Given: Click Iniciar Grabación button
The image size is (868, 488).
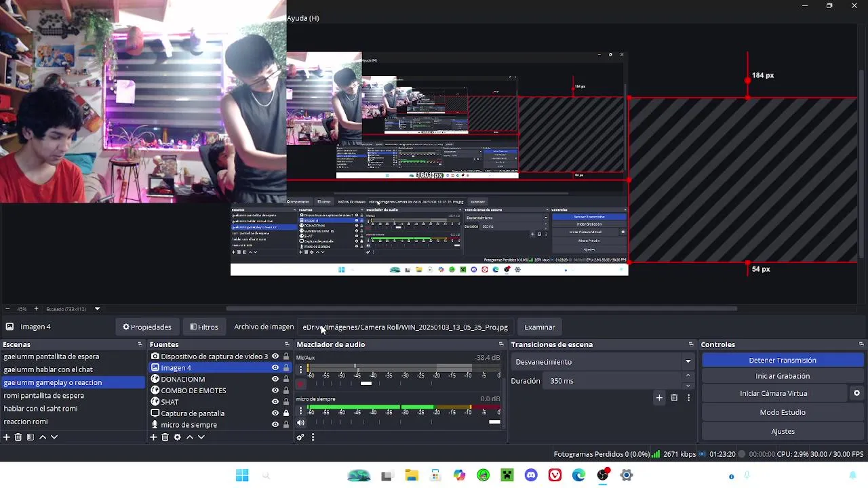Looking at the screenshot, I should (x=783, y=376).
